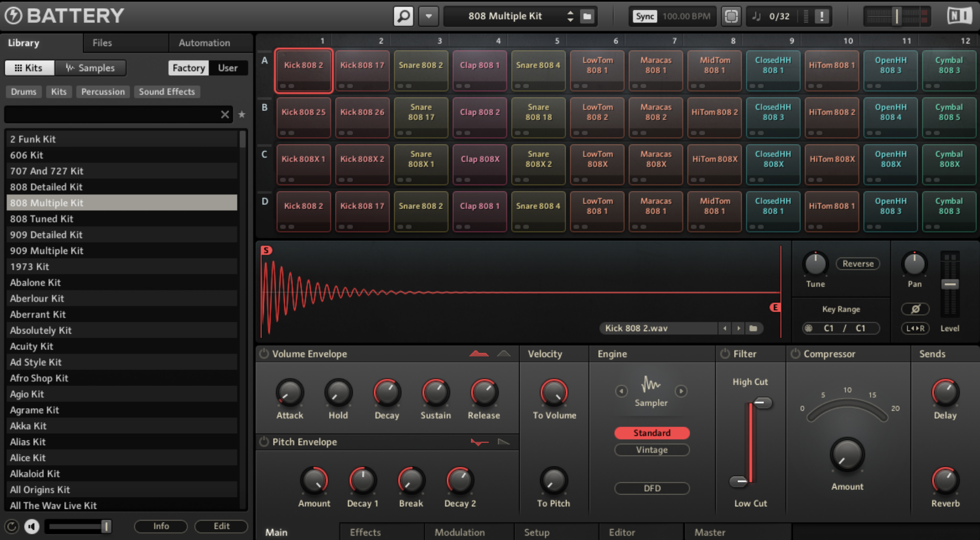The height and width of the screenshot is (540, 980).
Task: Enable Reverse sample playback
Action: coord(857,264)
